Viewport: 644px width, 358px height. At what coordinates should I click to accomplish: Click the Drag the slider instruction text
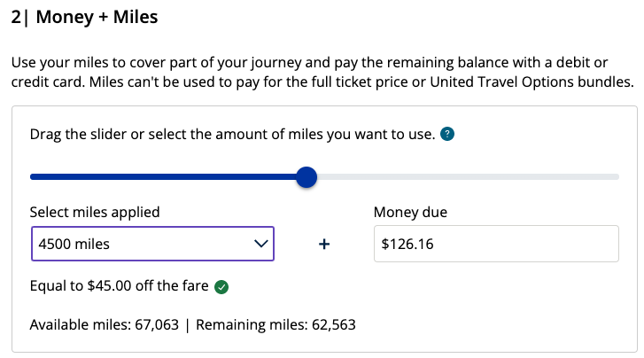point(231,135)
